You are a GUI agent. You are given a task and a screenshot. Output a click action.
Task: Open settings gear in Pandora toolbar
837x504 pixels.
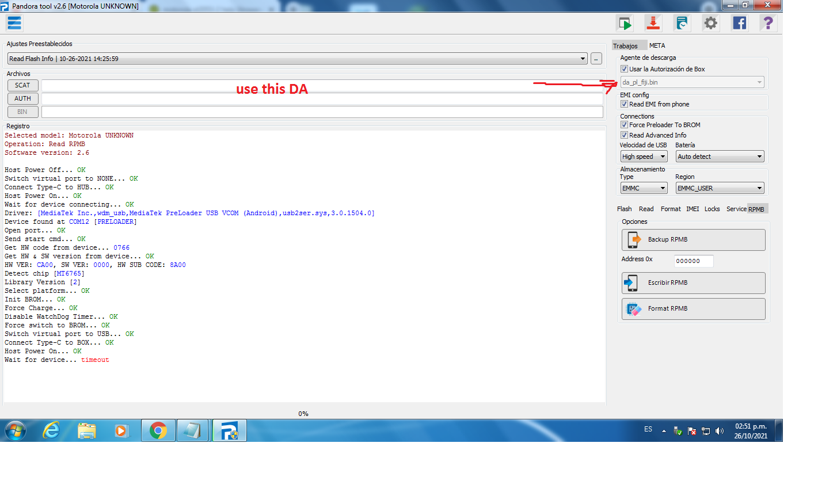click(711, 23)
